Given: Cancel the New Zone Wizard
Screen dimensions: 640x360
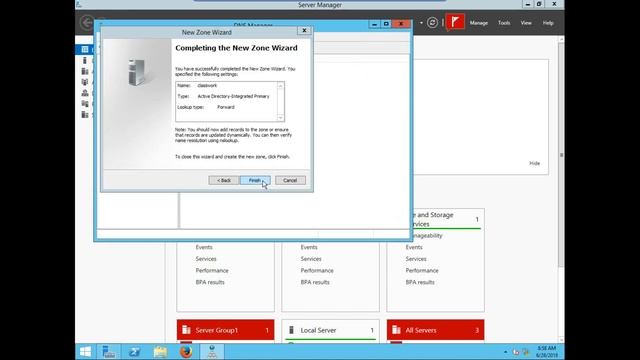Looking at the screenshot, I should [x=290, y=180].
